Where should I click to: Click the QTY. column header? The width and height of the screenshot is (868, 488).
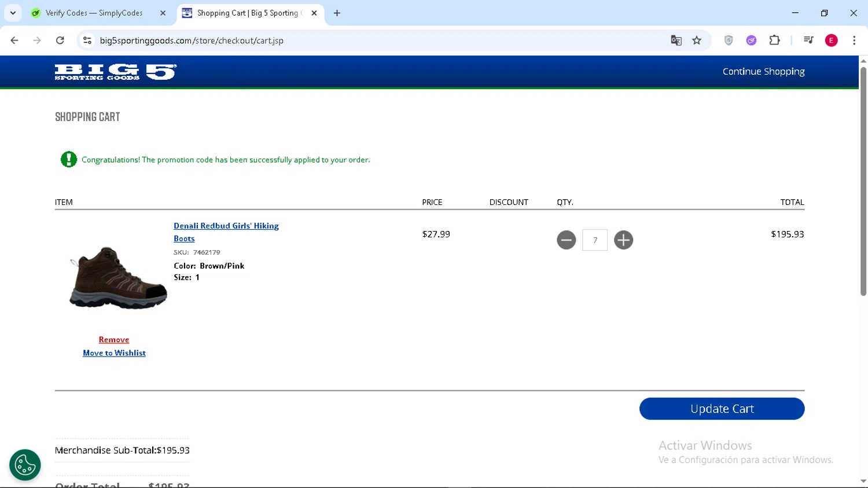pyautogui.click(x=565, y=202)
